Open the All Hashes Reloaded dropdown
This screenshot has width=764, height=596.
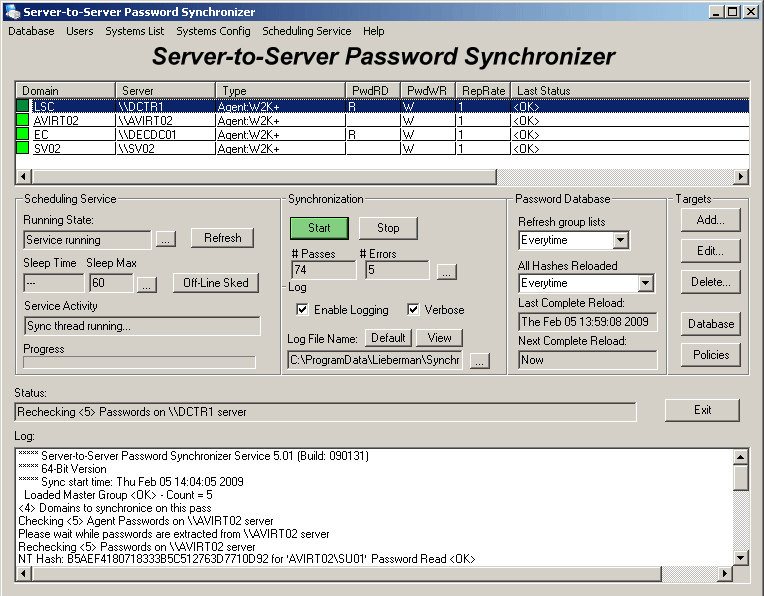(x=646, y=283)
